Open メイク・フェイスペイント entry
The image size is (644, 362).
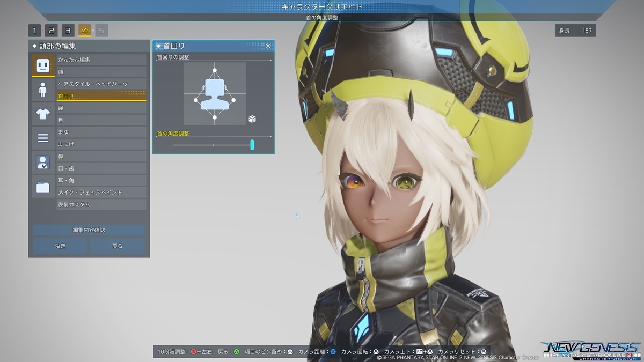click(x=101, y=193)
